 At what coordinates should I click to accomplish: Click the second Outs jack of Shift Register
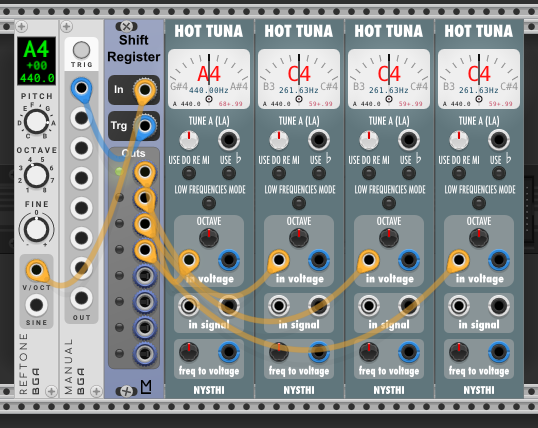click(145, 198)
